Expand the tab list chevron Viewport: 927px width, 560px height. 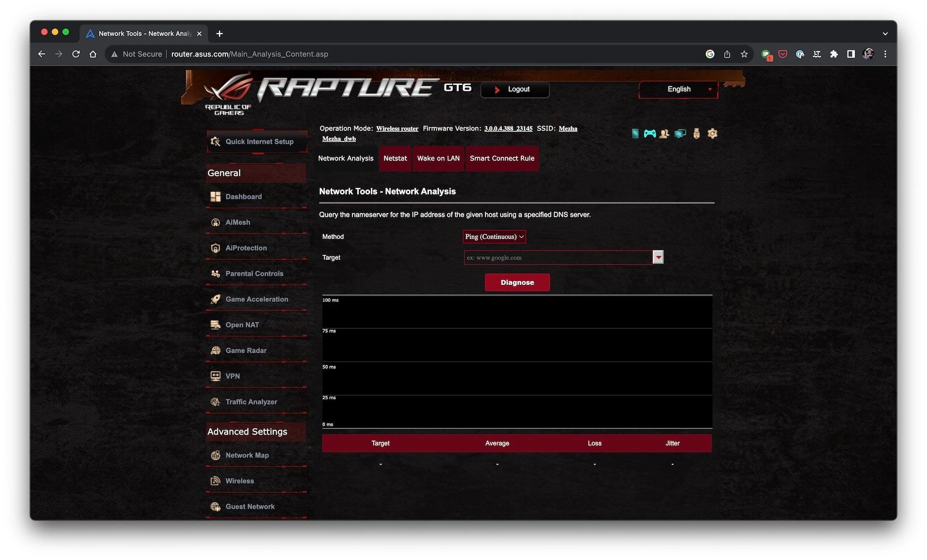[885, 33]
